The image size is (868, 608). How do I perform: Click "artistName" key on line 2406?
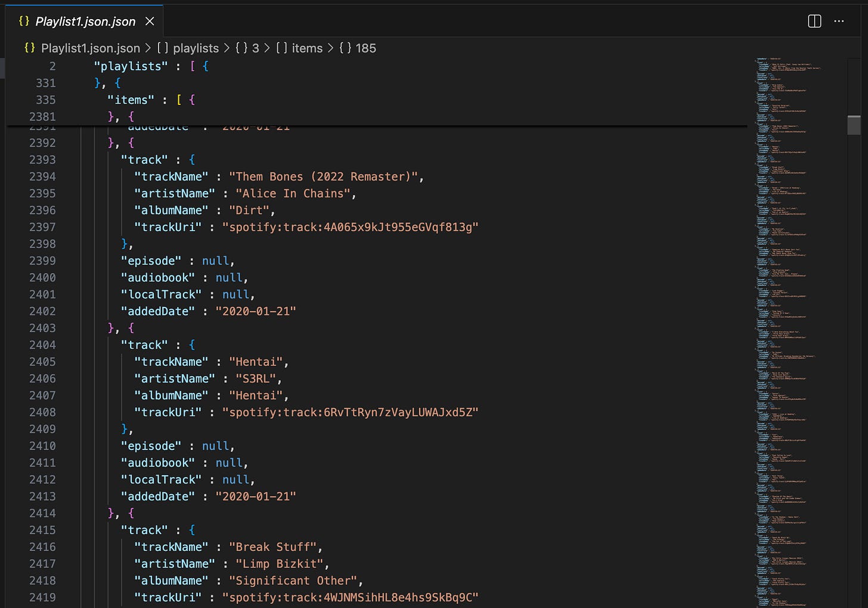[175, 379]
